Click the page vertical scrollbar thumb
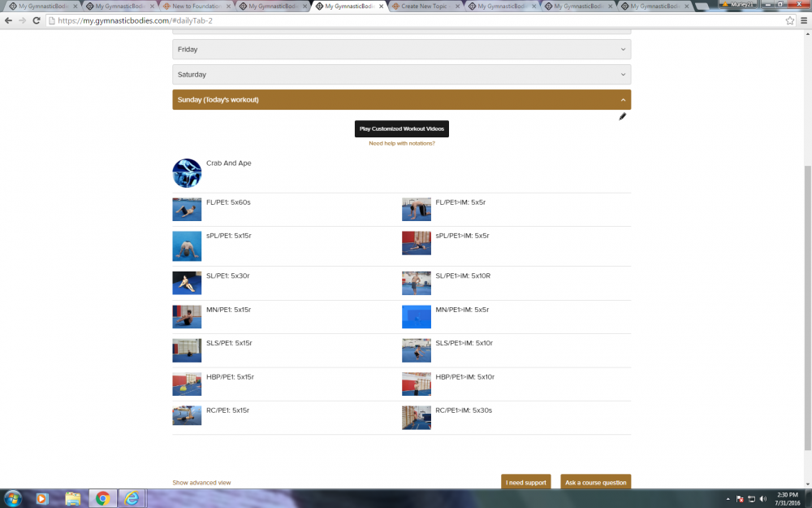Screen dimensions: 812x508 point(808,308)
